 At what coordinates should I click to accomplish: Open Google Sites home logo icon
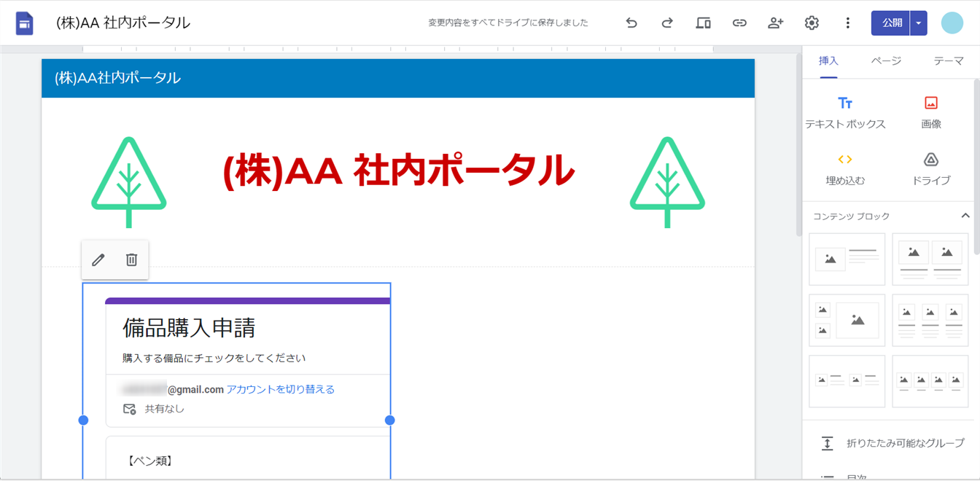(25, 23)
